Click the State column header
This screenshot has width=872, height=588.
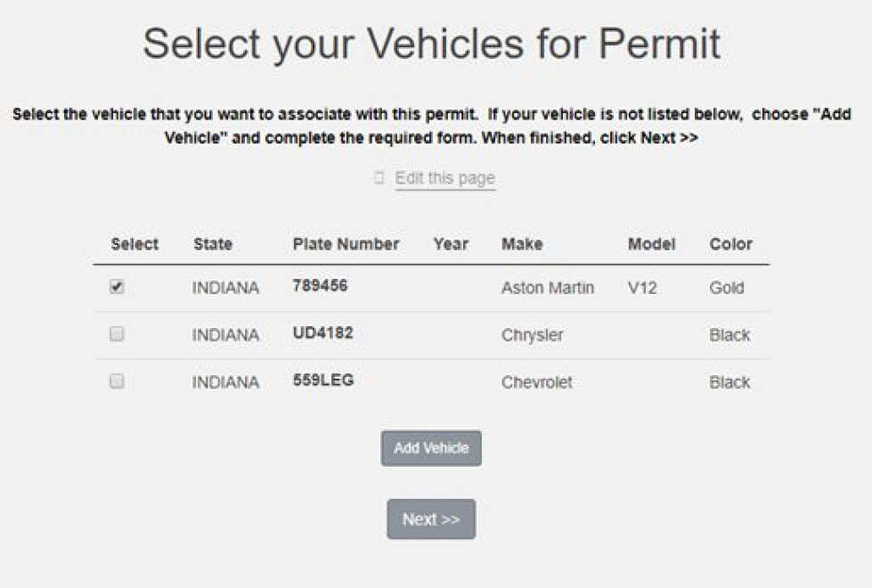[212, 244]
